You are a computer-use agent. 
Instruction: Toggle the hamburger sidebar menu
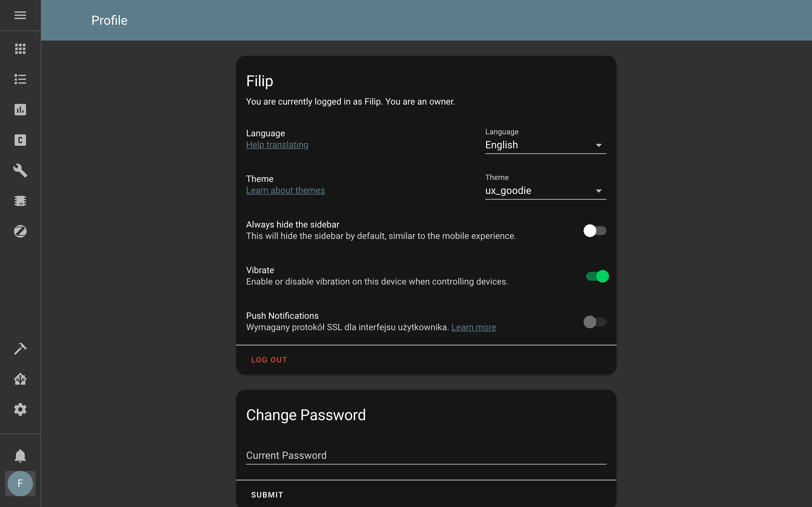[20, 15]
